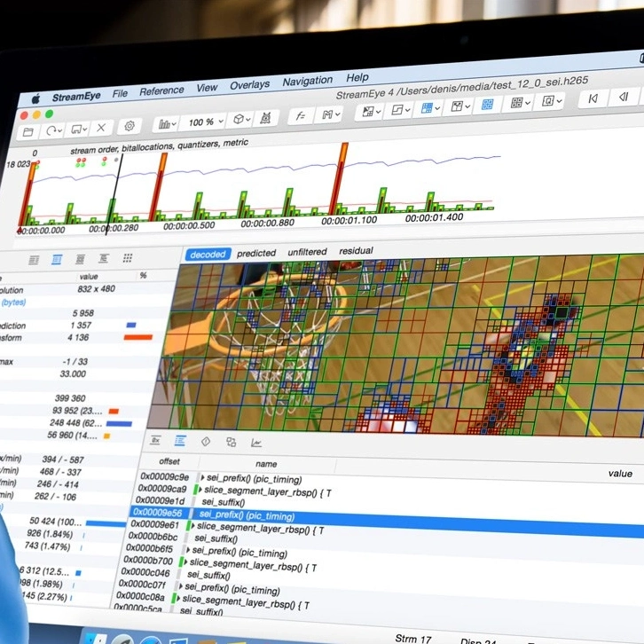Screen dimensions: 644x644
Task: Jump to first frame with skip-back button
Action: click(x=593, y=98)
